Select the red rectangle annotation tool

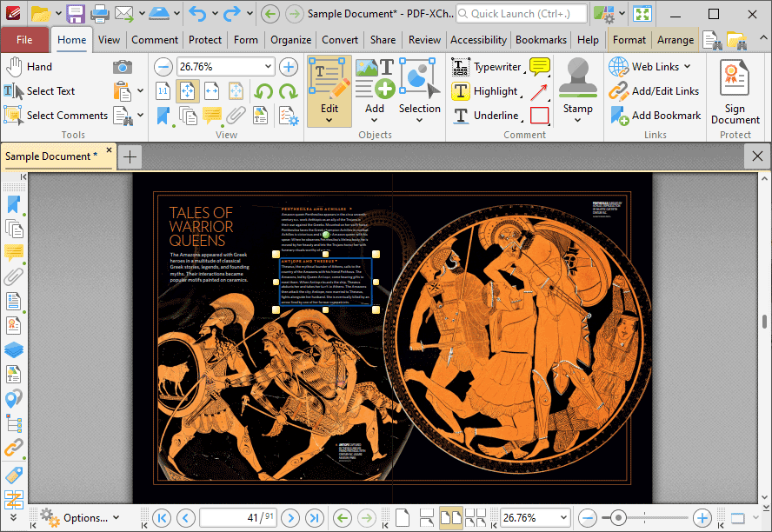tap(540, 116)
